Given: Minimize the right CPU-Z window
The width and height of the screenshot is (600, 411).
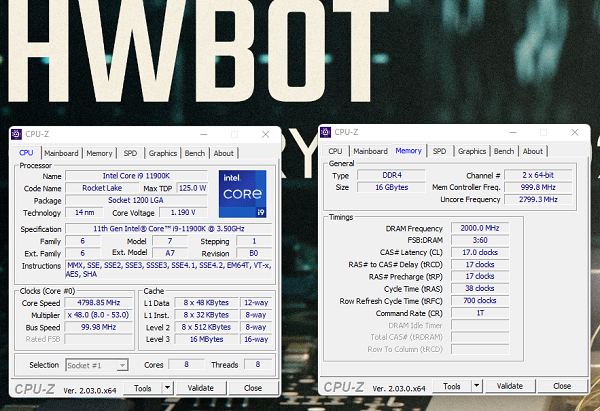Looking at the screenshot, I should click(x=513, y=132).
